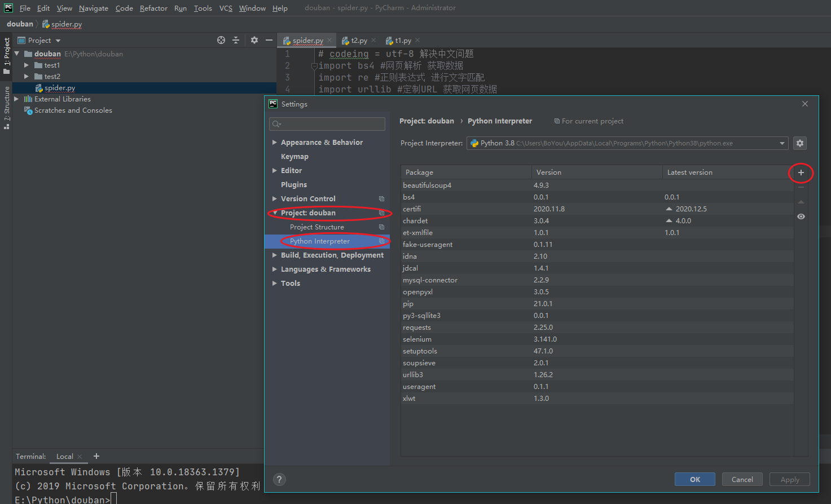Expand Appearance & Behavior settings
Image resolution: width=831 pixels, height=504 pixels.
275,143
